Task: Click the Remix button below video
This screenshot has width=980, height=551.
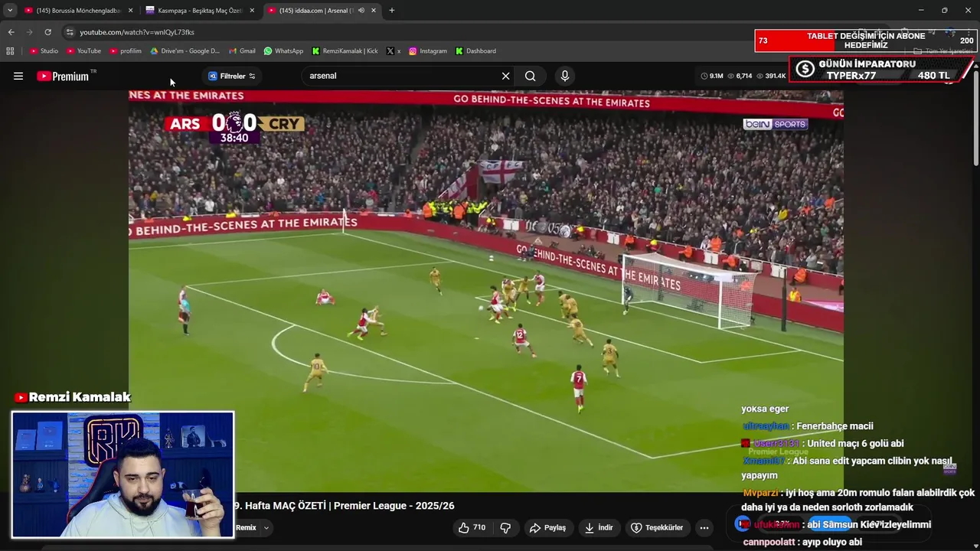Action: point(246,527)
